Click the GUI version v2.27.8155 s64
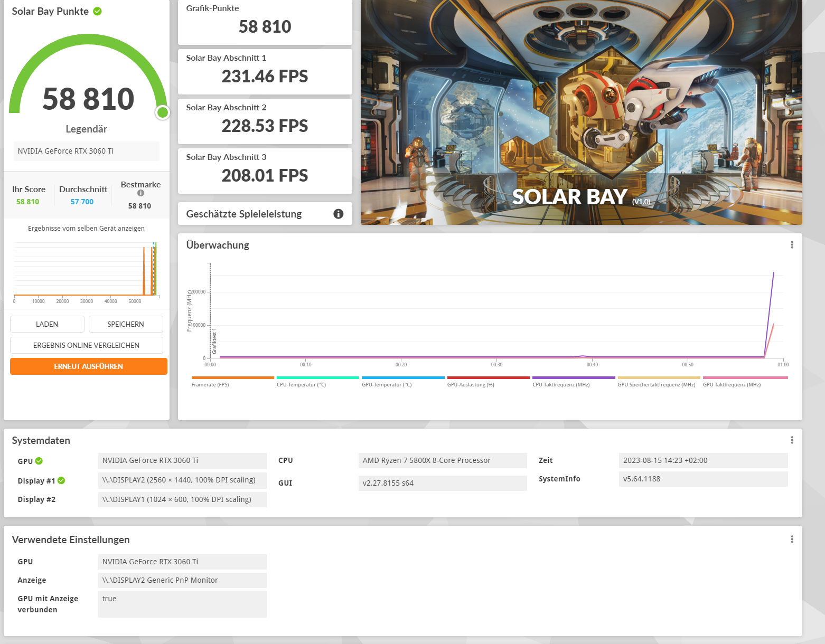 click(443, 483)
